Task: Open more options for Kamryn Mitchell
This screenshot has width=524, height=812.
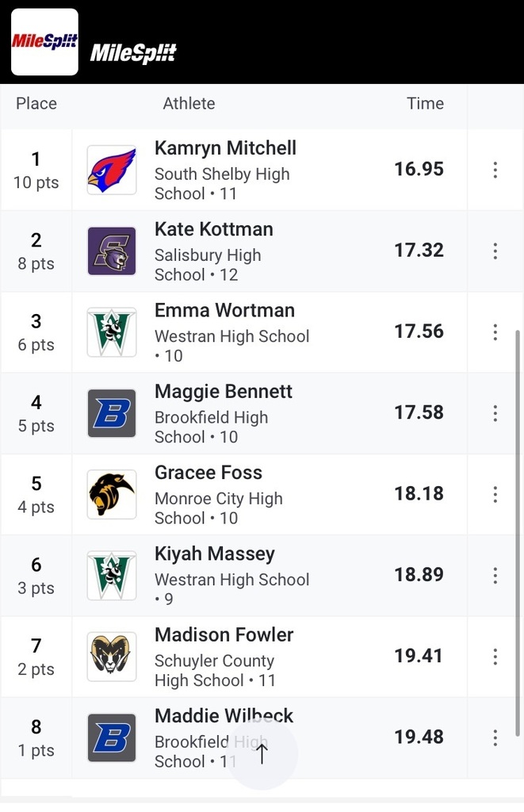Action: pyautogui.click(x=495, y=170)
